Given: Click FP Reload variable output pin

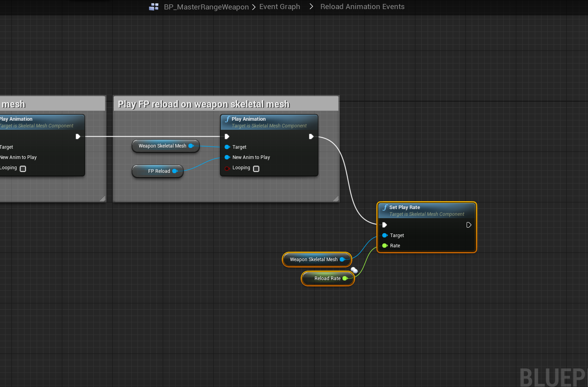Looking at the screenshot, I should (x=175, y=171).
